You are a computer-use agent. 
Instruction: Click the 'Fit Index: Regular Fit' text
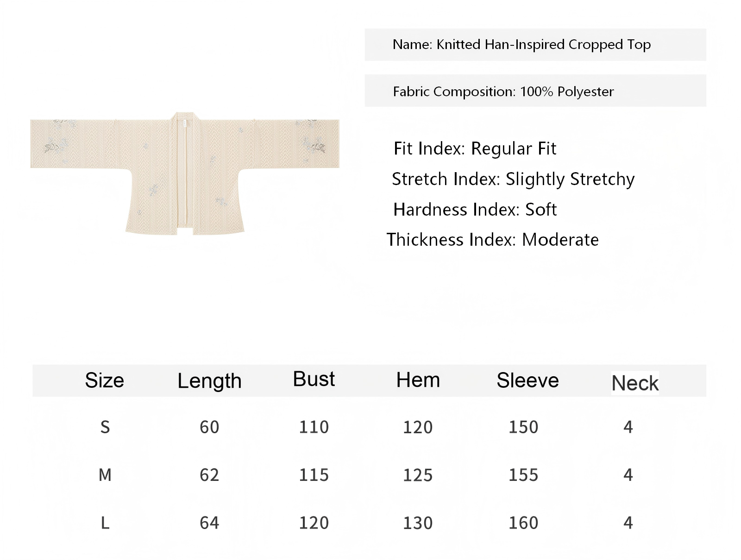point(475,149)
